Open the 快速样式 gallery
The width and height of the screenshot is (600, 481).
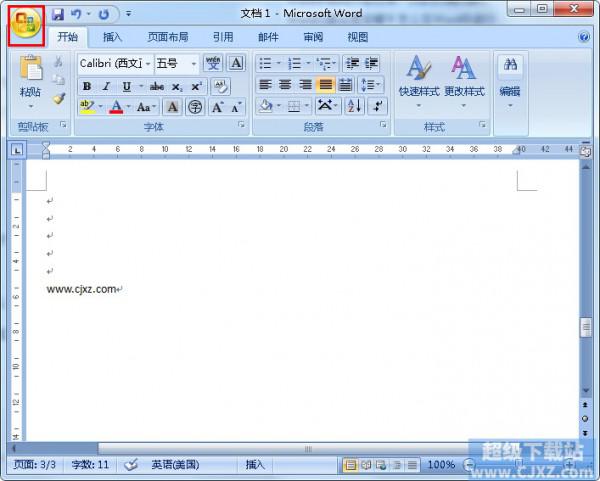pos(419,82)
